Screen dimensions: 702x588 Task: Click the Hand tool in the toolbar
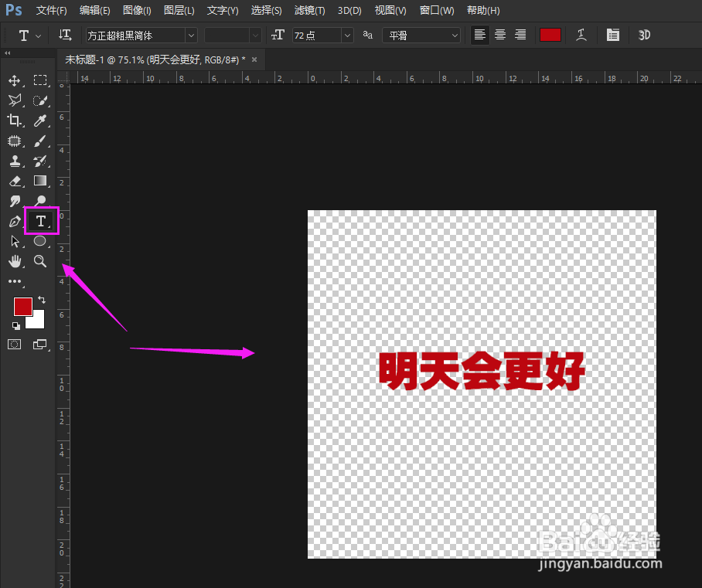click(x=15, y=261)
